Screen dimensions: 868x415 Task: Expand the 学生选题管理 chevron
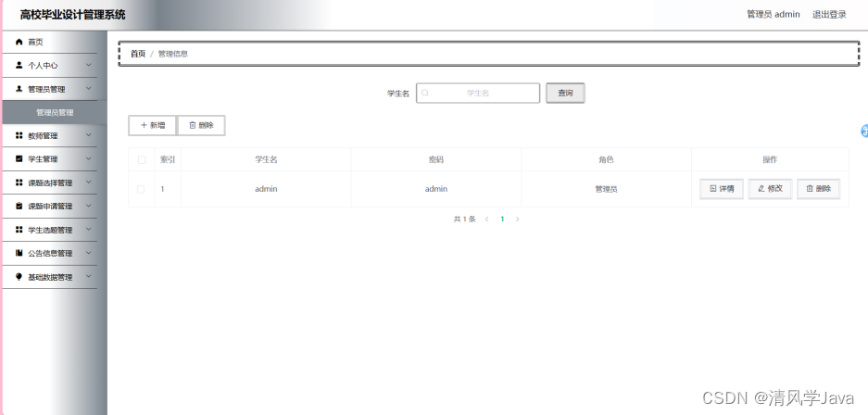(89, 230)
